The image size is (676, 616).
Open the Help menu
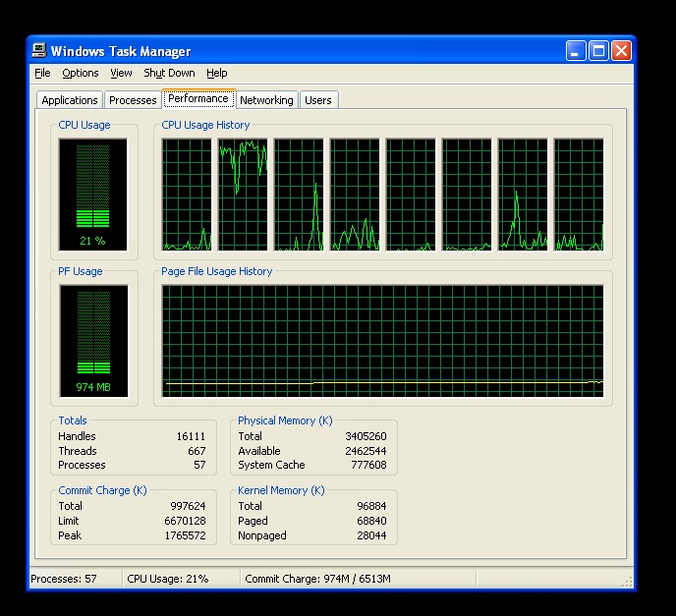coord(216,73)
